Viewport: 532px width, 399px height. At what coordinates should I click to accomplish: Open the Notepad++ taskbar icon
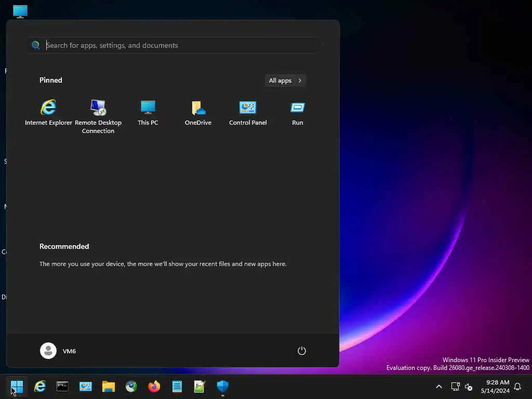click(199, 387)
